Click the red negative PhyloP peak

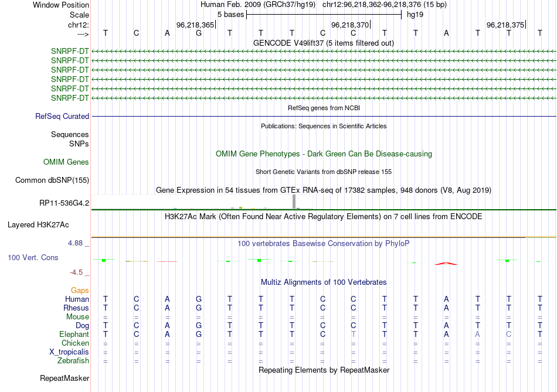(x=446, y=264)
